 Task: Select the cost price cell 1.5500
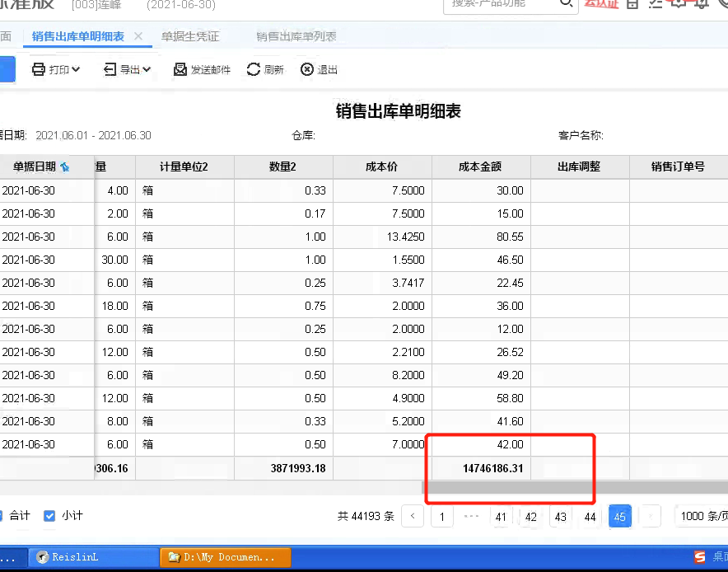click(383, 260)
